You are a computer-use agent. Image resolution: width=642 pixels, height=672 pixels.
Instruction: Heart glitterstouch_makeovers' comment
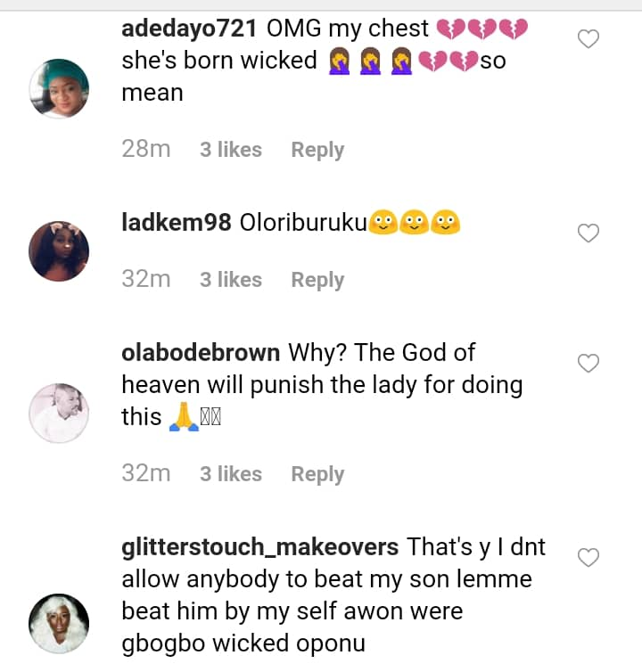coord(588,558)
